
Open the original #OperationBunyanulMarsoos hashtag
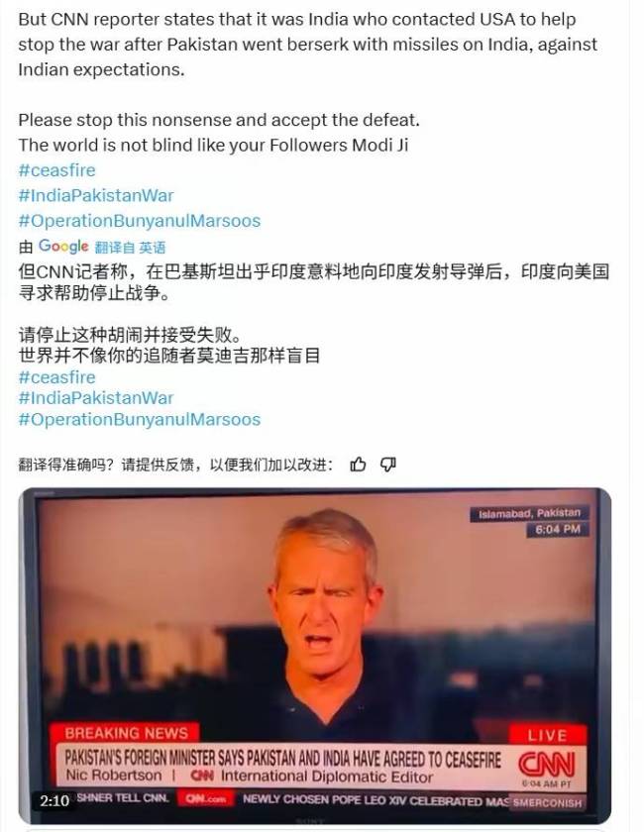[x=140, y=221]
